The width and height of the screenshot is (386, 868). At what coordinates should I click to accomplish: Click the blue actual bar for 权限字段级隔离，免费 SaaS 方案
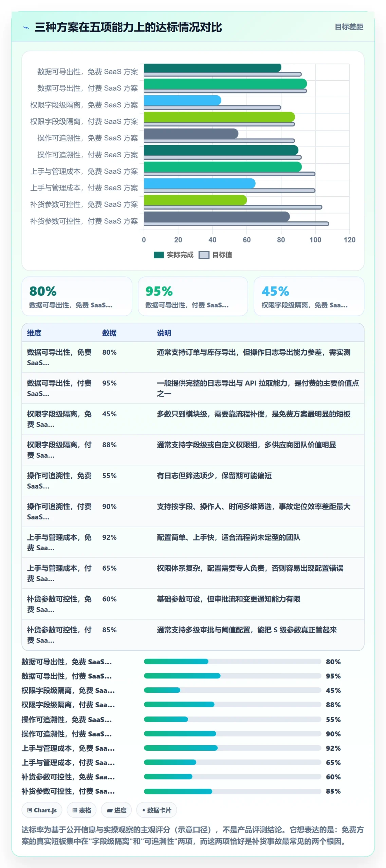click(x=182, y=100)
